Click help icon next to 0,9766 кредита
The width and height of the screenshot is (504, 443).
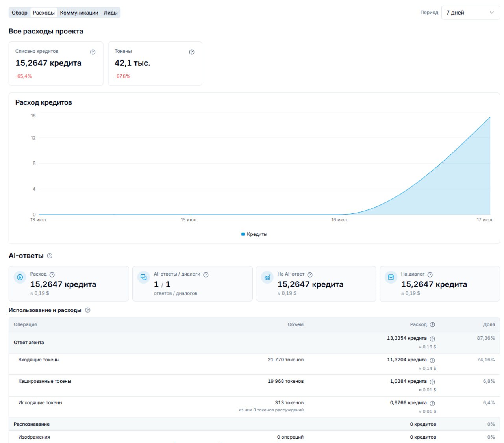(x=432, y=403)
